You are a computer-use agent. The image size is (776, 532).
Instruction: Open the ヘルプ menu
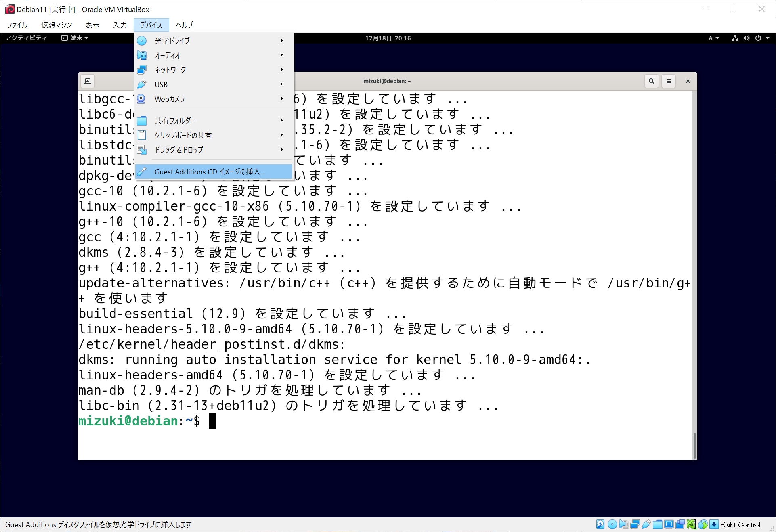185,25
